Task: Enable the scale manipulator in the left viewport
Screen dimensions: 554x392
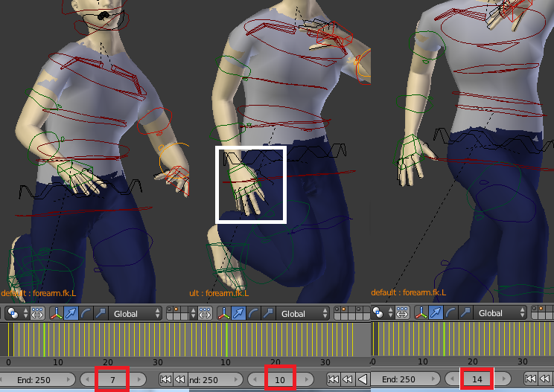Action: tap(101, 314)
